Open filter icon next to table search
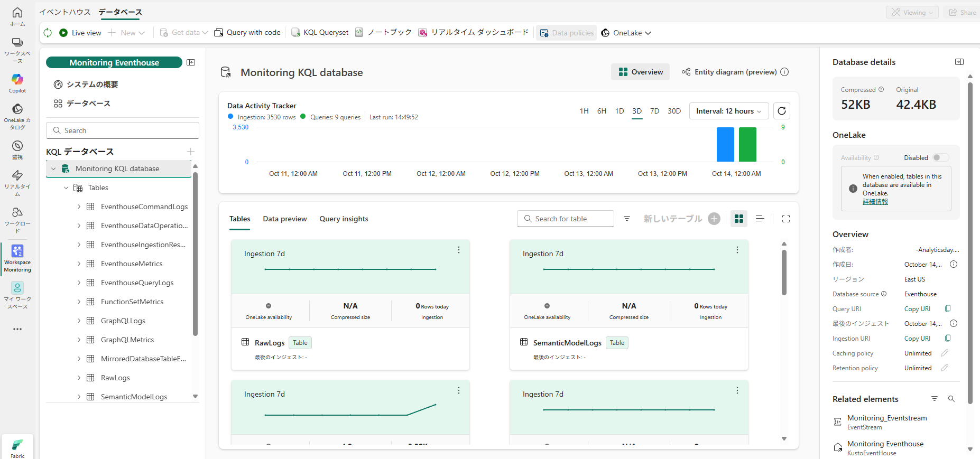 tap(627, 219)
